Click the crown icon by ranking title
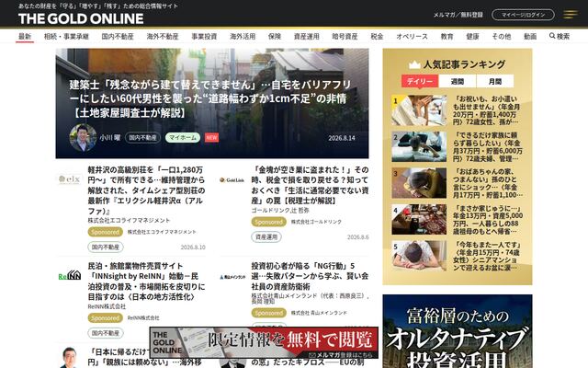The width and height of the screenshot is (588, 368). click(x=414, y=64)
